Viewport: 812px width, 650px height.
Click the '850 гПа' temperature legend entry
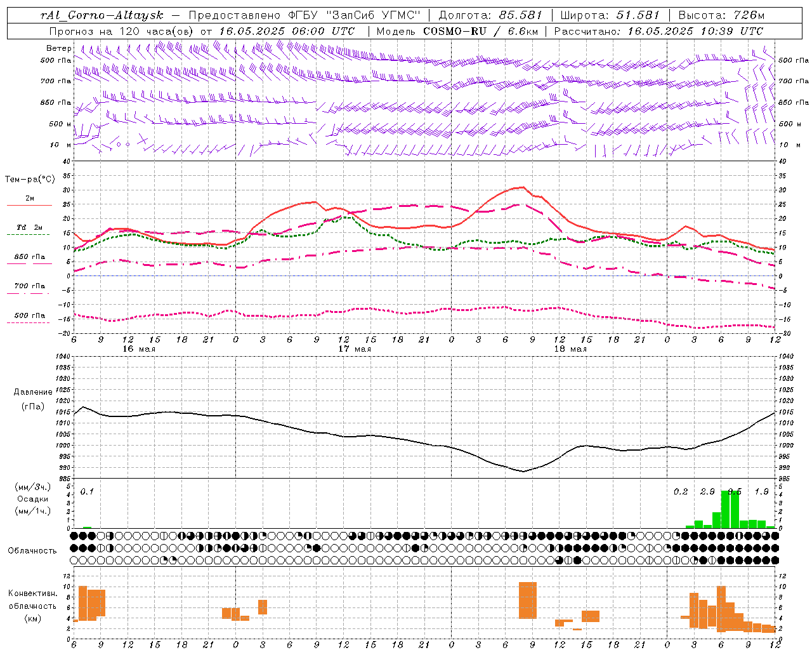tap(30, 257)
